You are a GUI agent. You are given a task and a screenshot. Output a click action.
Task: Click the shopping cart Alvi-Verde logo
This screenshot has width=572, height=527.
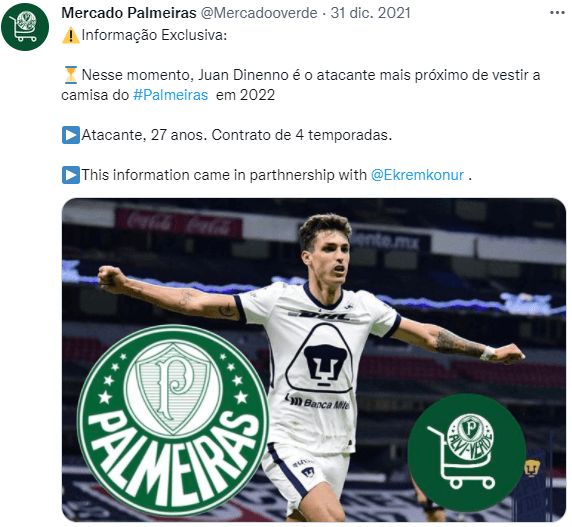[467, 452]
